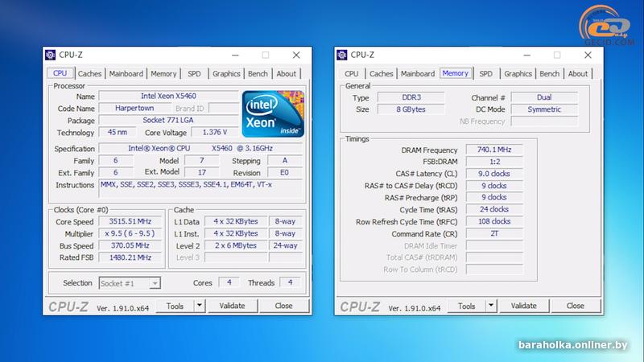This screenshot has width=644, height=362.
Task: Click Validate button in right CPU-Z window
Action: [524, 306]
